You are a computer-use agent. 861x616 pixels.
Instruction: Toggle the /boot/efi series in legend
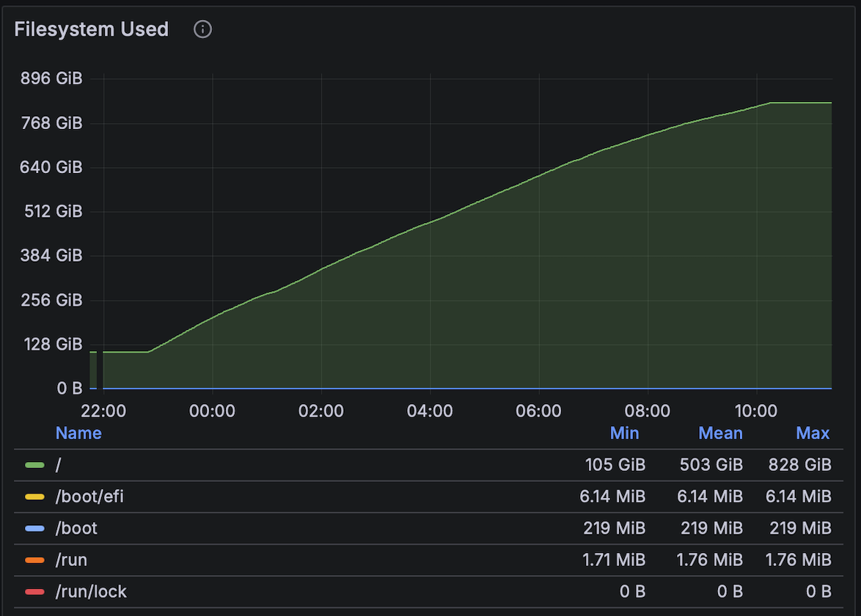(x=89, y=497)
